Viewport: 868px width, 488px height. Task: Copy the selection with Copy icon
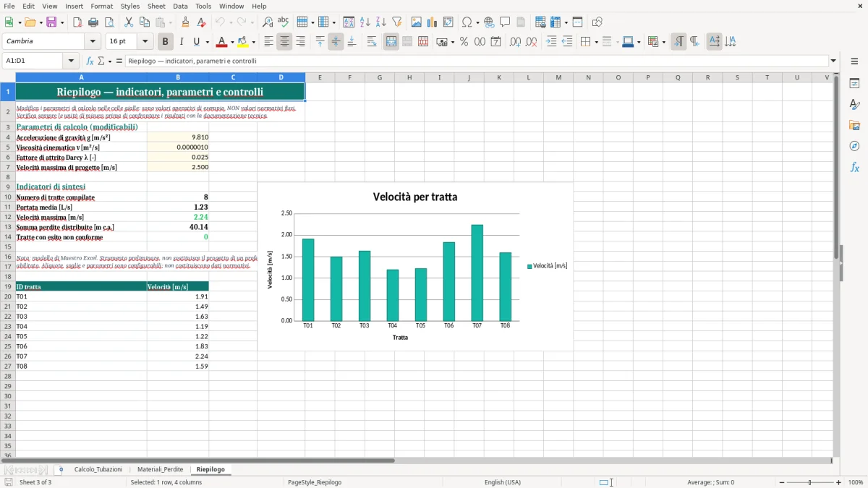coord(145,22)
